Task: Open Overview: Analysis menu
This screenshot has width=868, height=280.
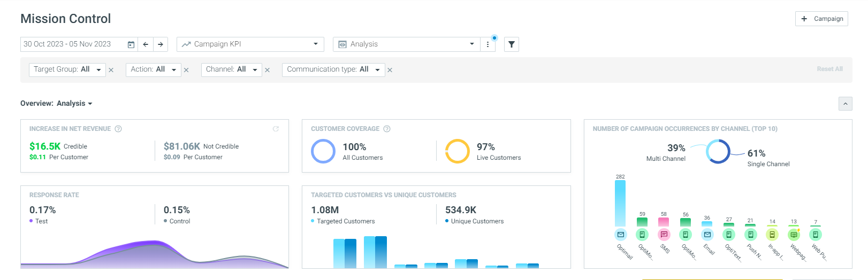Action: [x=56, y=103]
